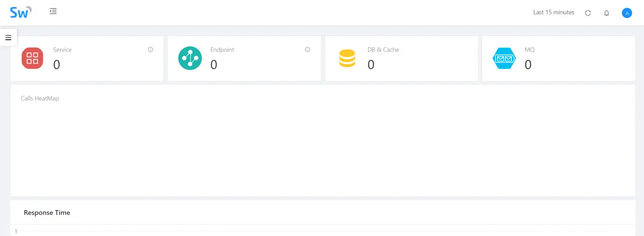The width and height of the screenshot is (644, 236).
Task: Show the Service card info tooltip icon
Action: pos(150,49)
